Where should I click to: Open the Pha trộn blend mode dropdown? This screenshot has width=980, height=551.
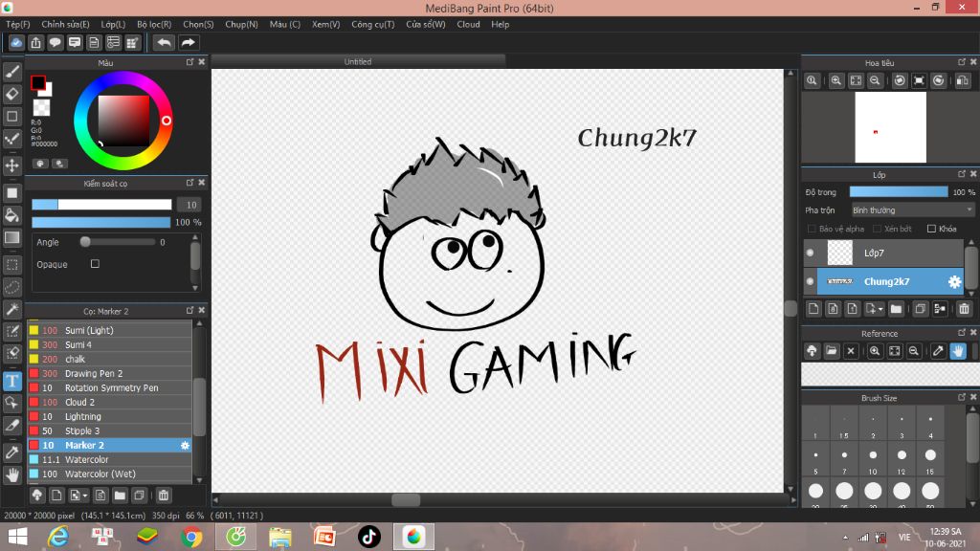coord(912,209)
